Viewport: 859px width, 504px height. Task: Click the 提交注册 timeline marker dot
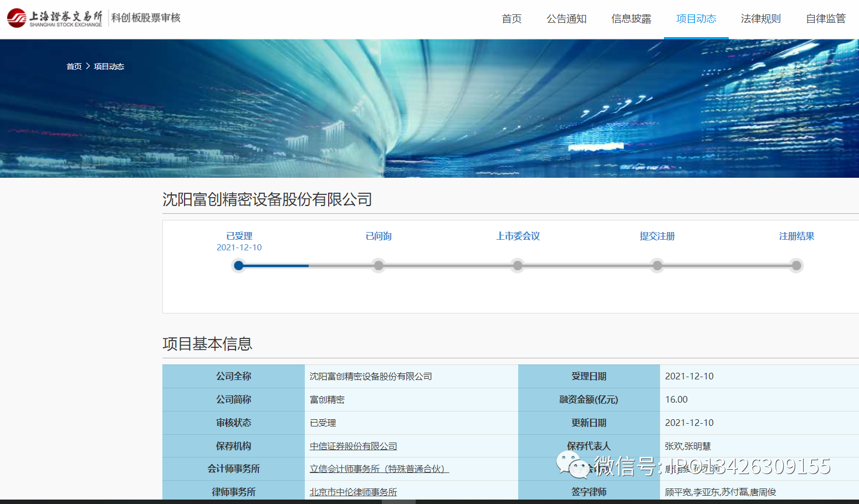click(657, 266)
